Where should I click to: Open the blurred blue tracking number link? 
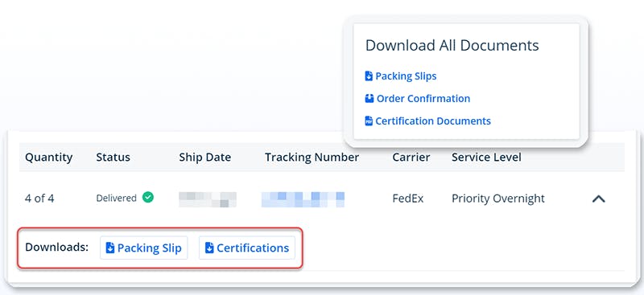pyautogui.click(x=303, y=199)
